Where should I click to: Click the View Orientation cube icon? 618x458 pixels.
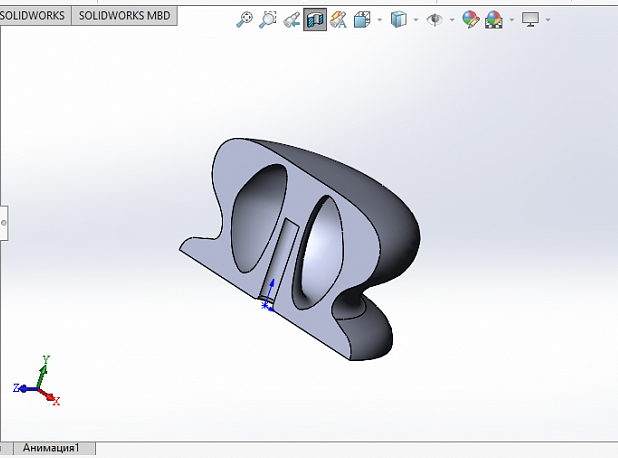[362, 19]
